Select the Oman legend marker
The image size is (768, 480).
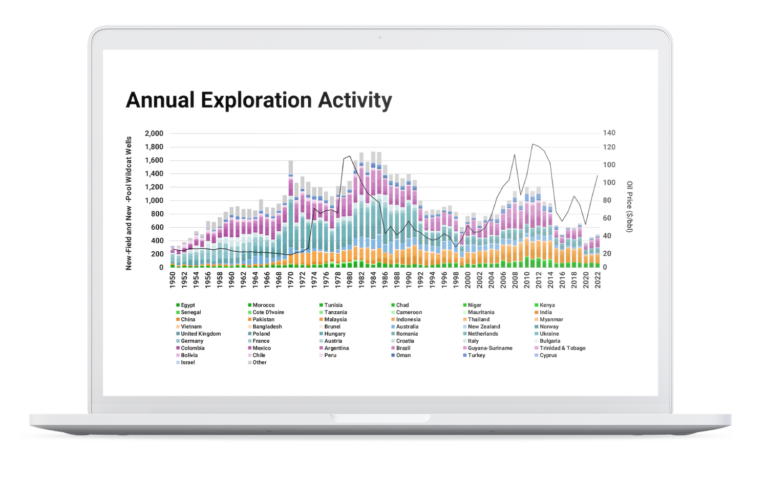tap(393, 354)
